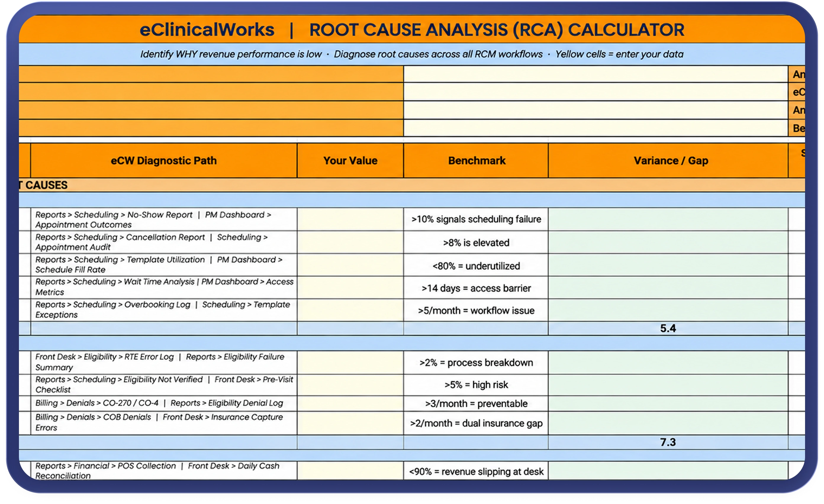This screenshot has height=504, width=824.
Task: Select the '<80% = underutilized' benchmark cell
Action: click(476, 265)
